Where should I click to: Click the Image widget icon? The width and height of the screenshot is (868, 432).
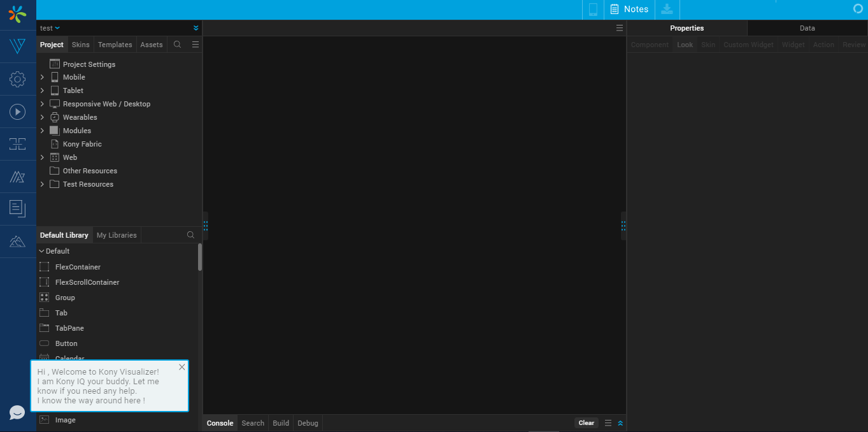(x=44, y=420)
